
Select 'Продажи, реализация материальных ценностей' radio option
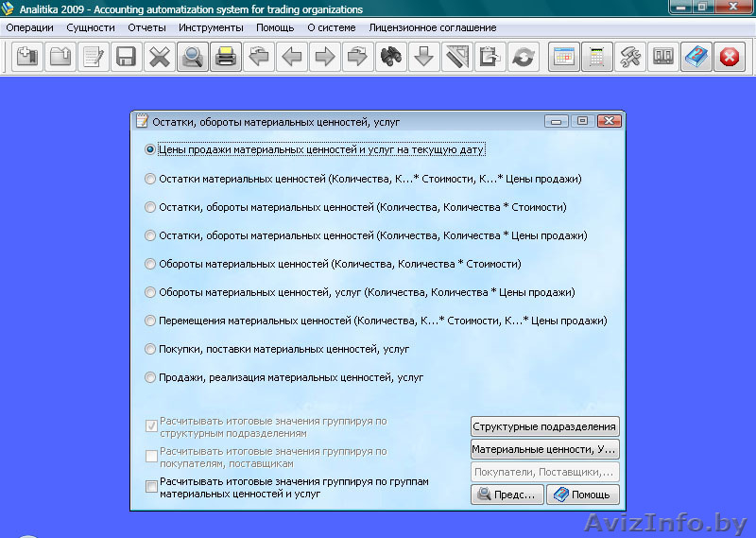(150, 377)
